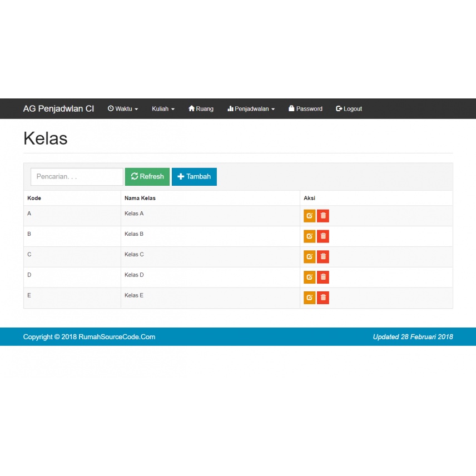
Task: Click the Kelas page heading
Action: coord(46,138)
